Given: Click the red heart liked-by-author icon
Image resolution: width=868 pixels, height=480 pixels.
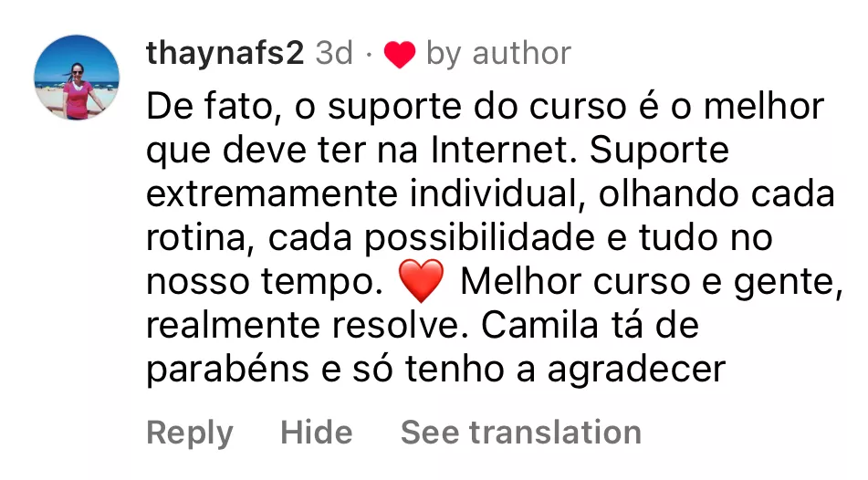Looking at the screenshot, I should click(400, 55).
